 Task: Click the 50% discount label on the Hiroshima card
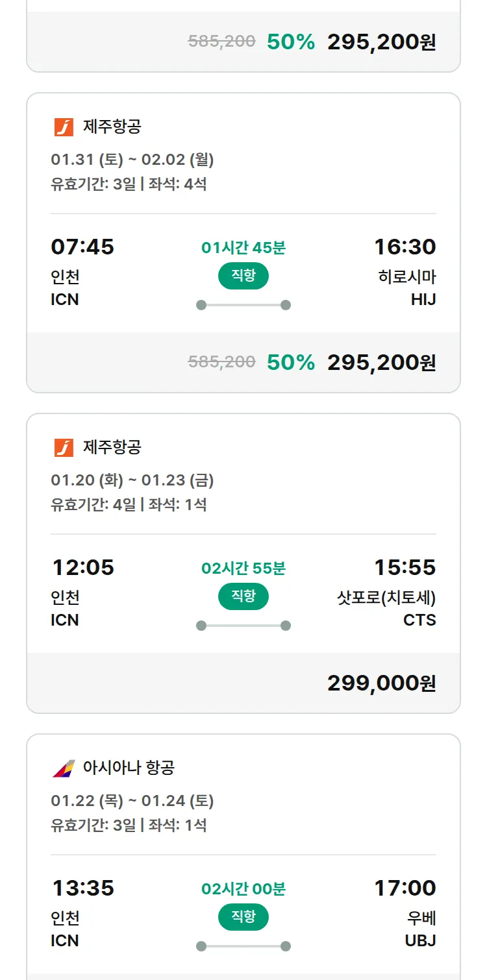(290, 362)
